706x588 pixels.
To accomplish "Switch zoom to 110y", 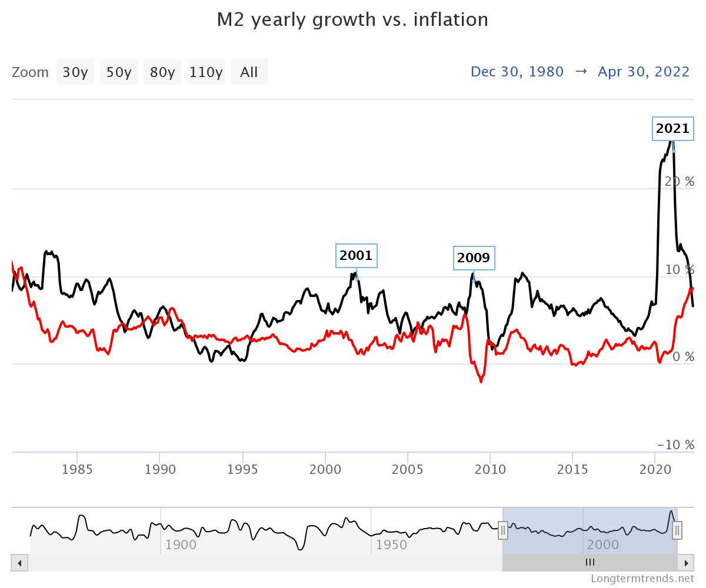I will click(x=206, y=72).
